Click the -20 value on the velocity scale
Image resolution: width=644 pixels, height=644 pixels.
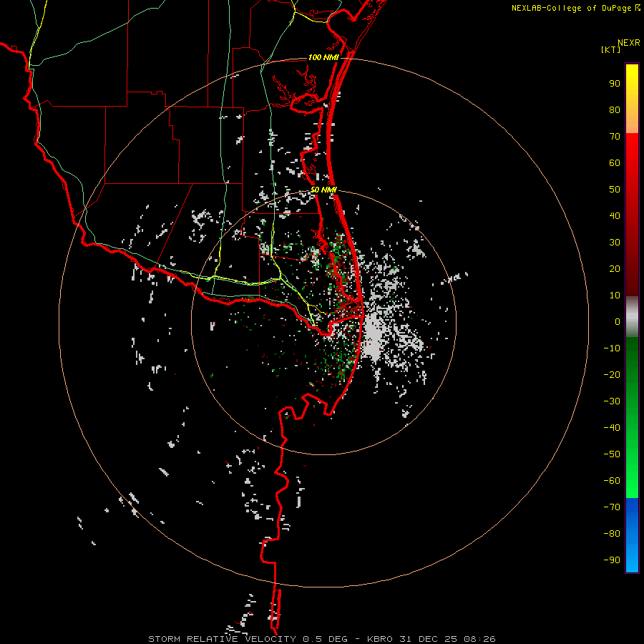[612, 374]
